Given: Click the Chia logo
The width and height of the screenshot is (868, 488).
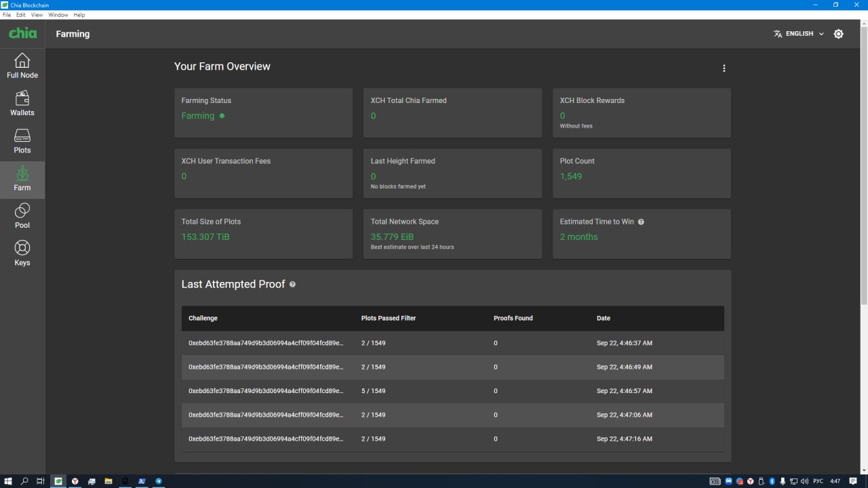Looking at the screenshot, I should click(22, 33).
